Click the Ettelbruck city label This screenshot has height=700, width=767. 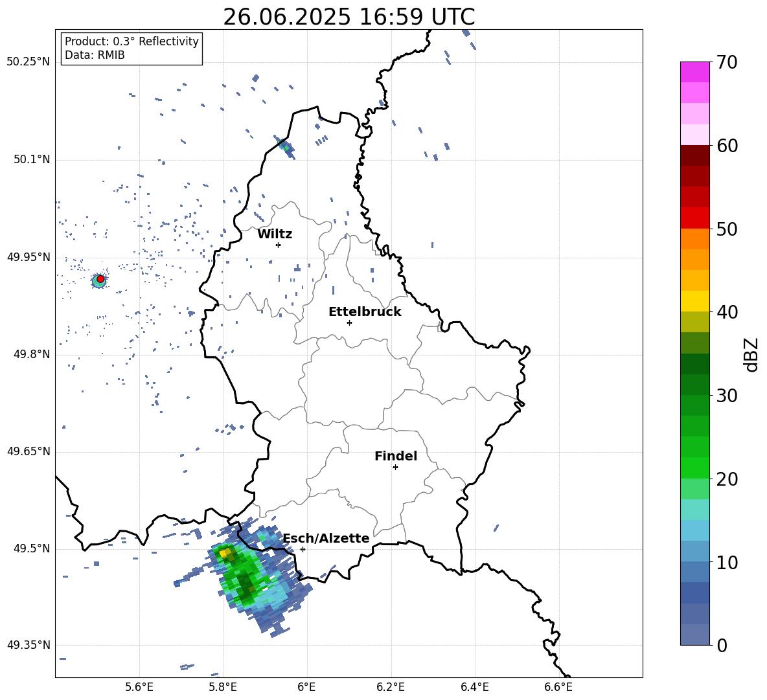365,312
